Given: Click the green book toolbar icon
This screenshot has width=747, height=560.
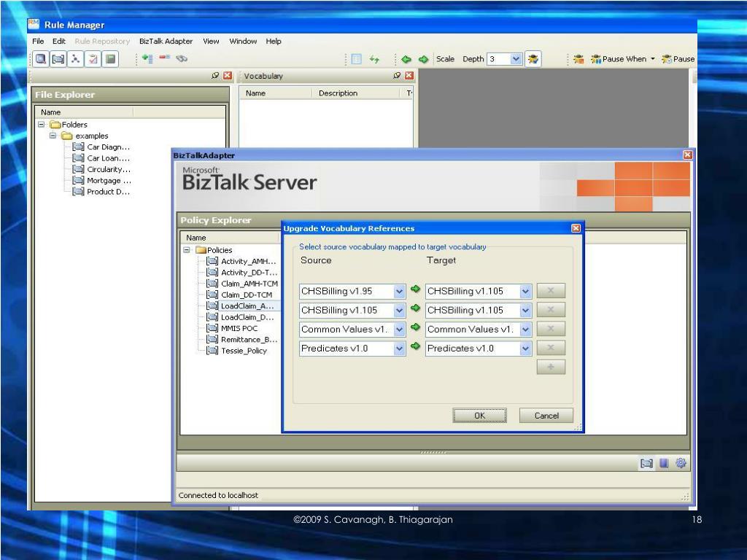Looking at the screenshot, I should pyautogui.click(x=111, y=59).
